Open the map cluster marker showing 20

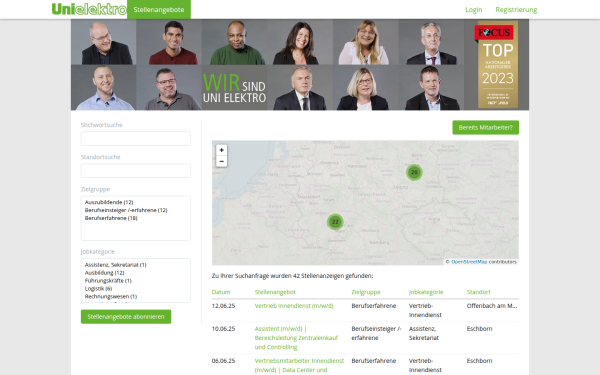point(414,172)
